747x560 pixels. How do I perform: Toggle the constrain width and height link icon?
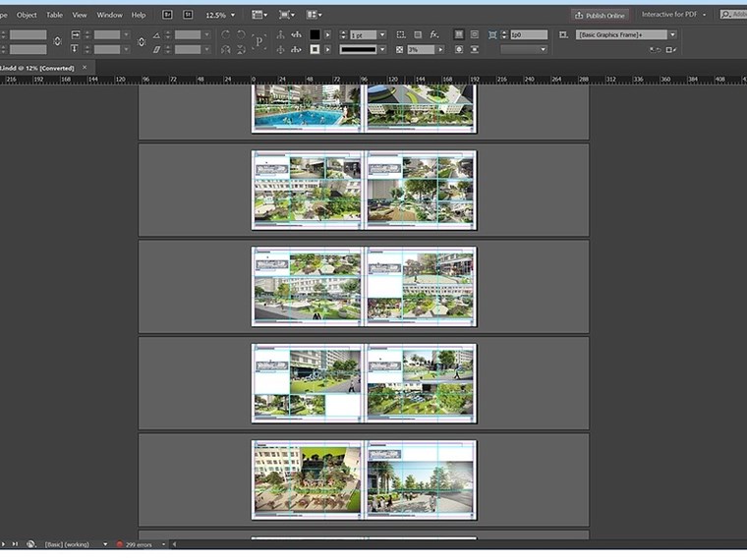coord(58,41)
